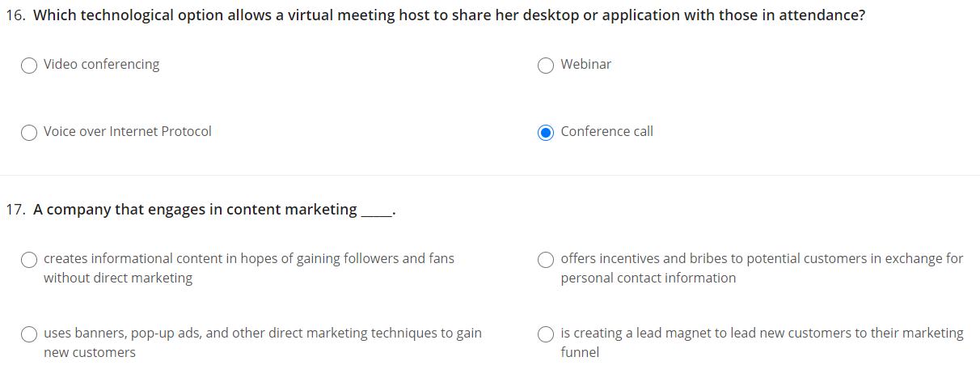Click the question number "17."
This screenshot has width=980, height=374.
[16, 210]
